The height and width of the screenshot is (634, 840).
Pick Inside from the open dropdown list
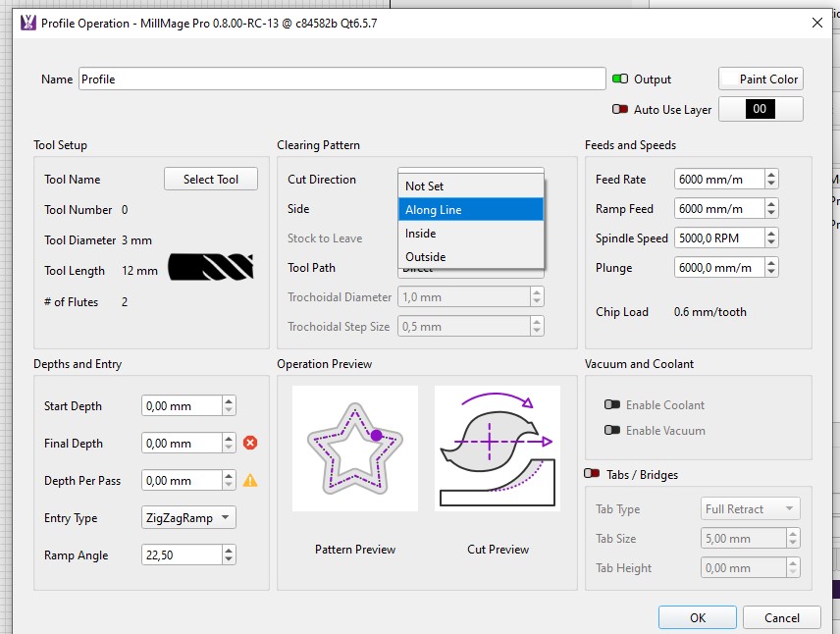point(471,233)
